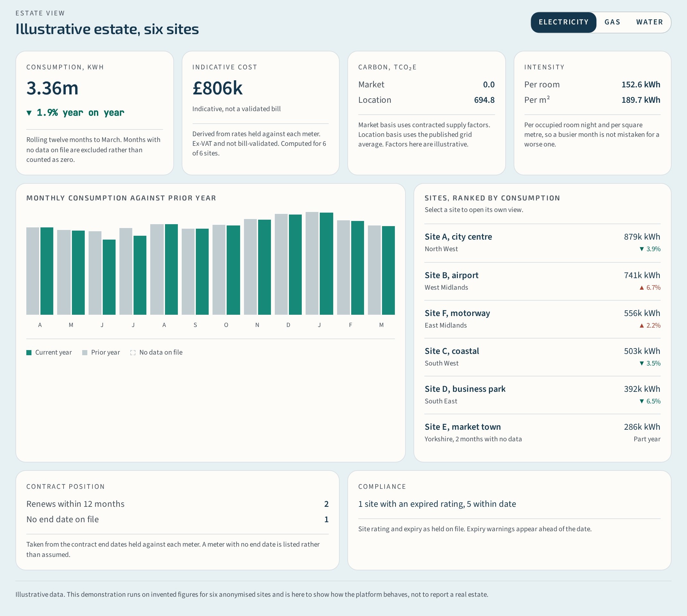687x616 pixels.
Task: Click the No end date on file row
Action: point(177,520)
